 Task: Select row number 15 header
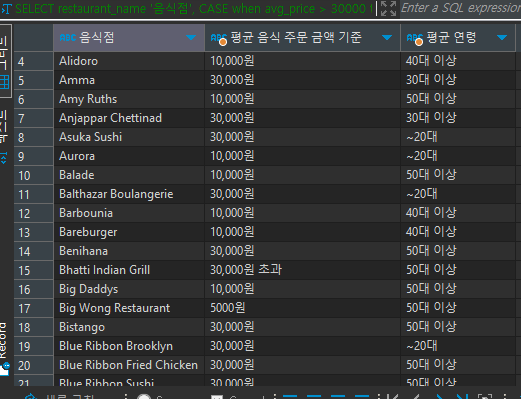[33, 270]
